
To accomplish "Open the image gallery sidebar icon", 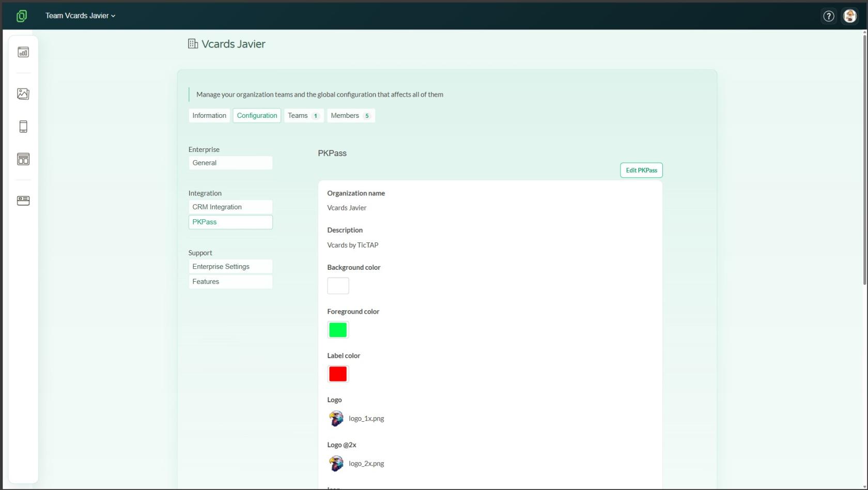I will click(x=23, y=94).
